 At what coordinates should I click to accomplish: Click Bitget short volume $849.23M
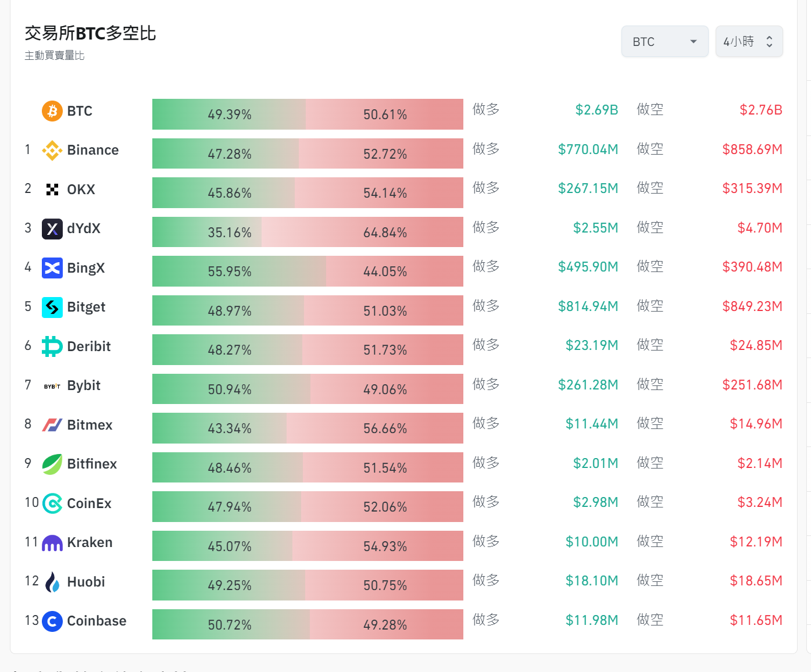pos(752,306)
